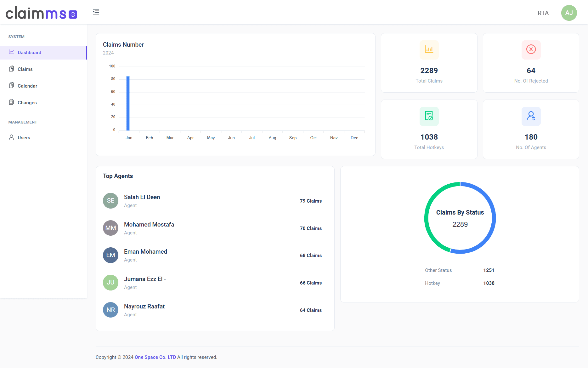Click the RTA label in the header
The height and width of the screenshot is (368, 588).
click(543, 13)
